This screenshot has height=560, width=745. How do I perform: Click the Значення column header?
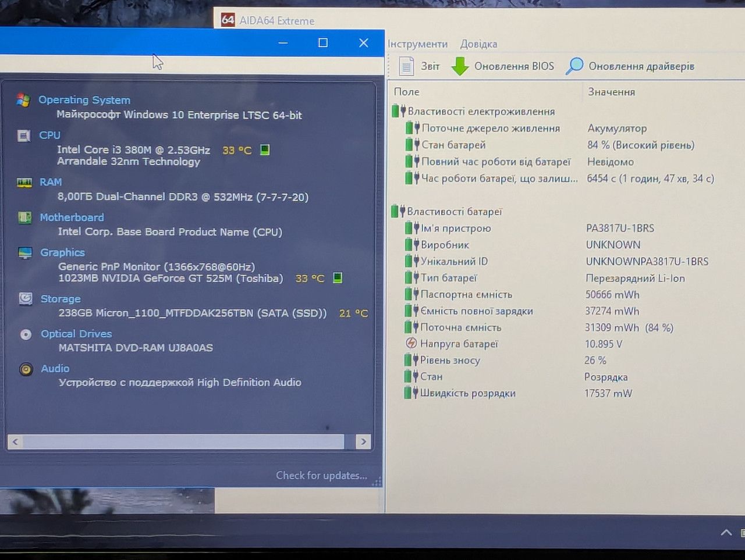pyautogui.click(x=611, y=92)
